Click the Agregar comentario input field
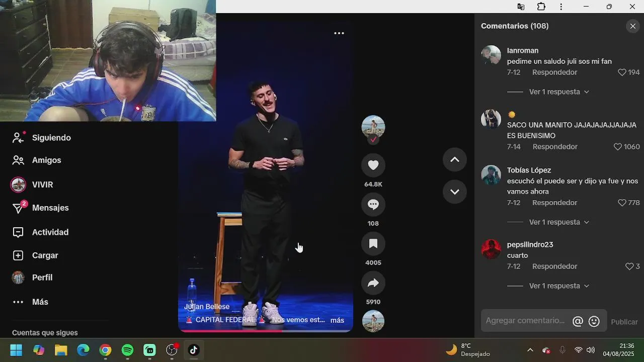Viewport: 644px width, 362px height. click(526, 321)
